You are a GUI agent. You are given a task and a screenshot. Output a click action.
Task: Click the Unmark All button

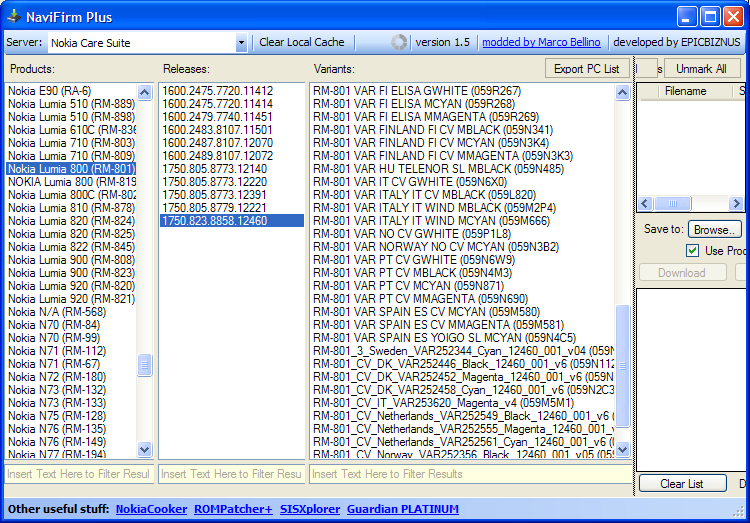point(701,69)
